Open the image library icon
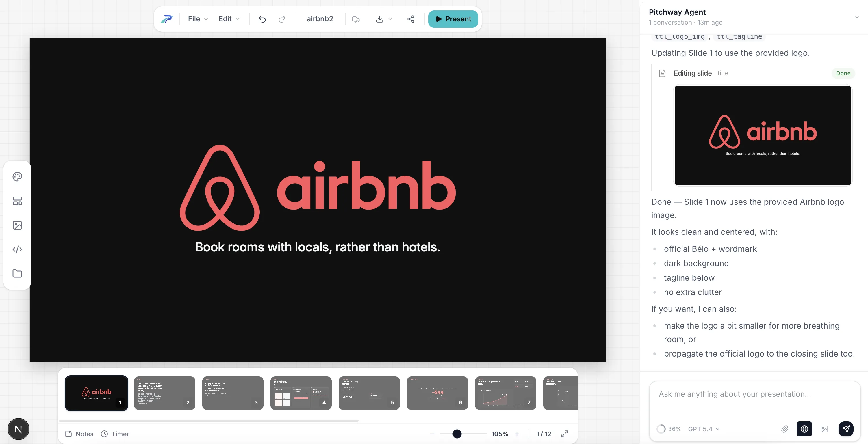This screenshot has width=868, height=444. [x=17, y=225]
